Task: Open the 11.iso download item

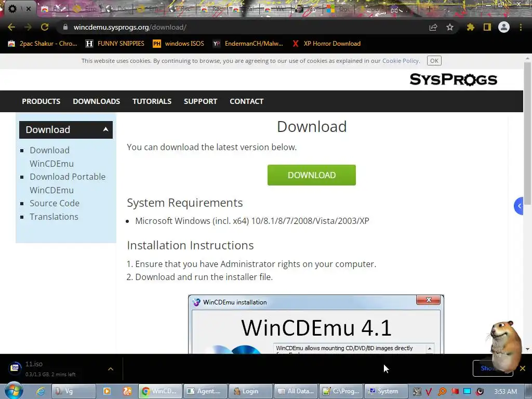Action: pos(51,368)
